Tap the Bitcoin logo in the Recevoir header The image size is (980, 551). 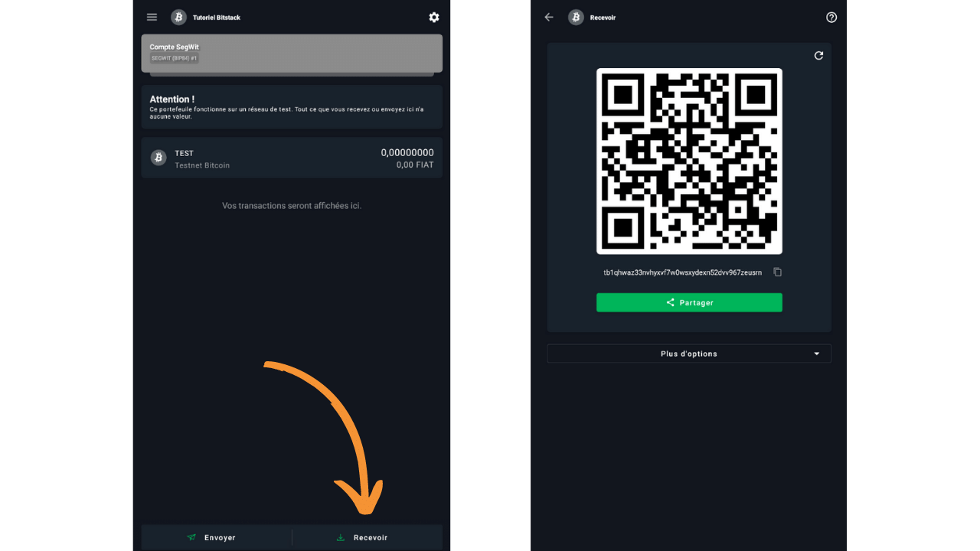tap(575, 17)
